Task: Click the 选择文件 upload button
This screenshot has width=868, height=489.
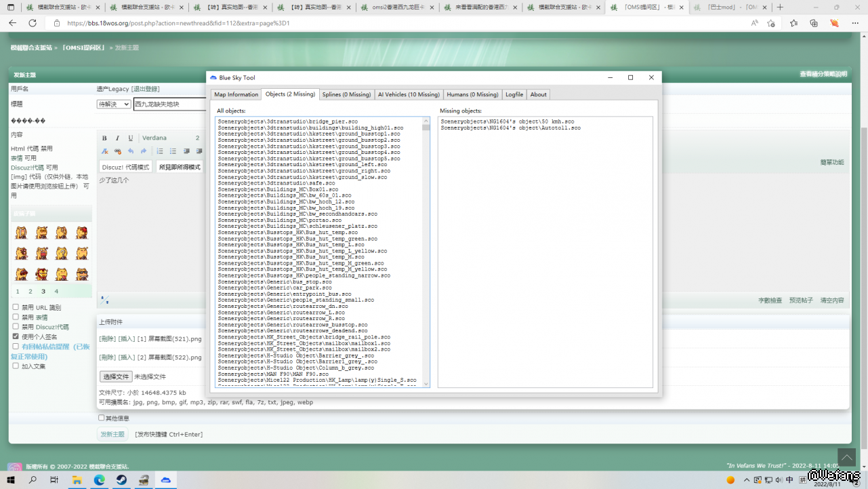Action: pos(115,376)
